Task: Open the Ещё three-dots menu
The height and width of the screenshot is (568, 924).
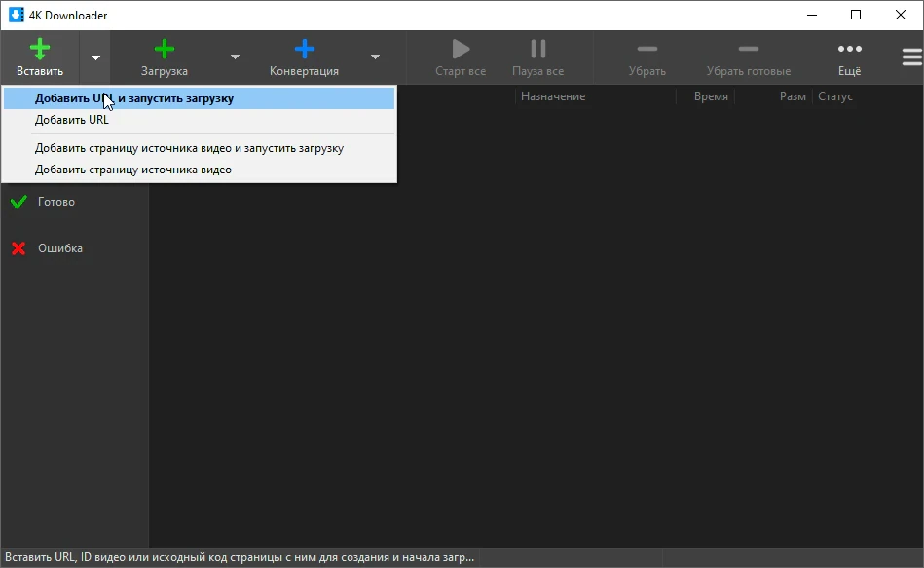Action: tap(850, 57)
